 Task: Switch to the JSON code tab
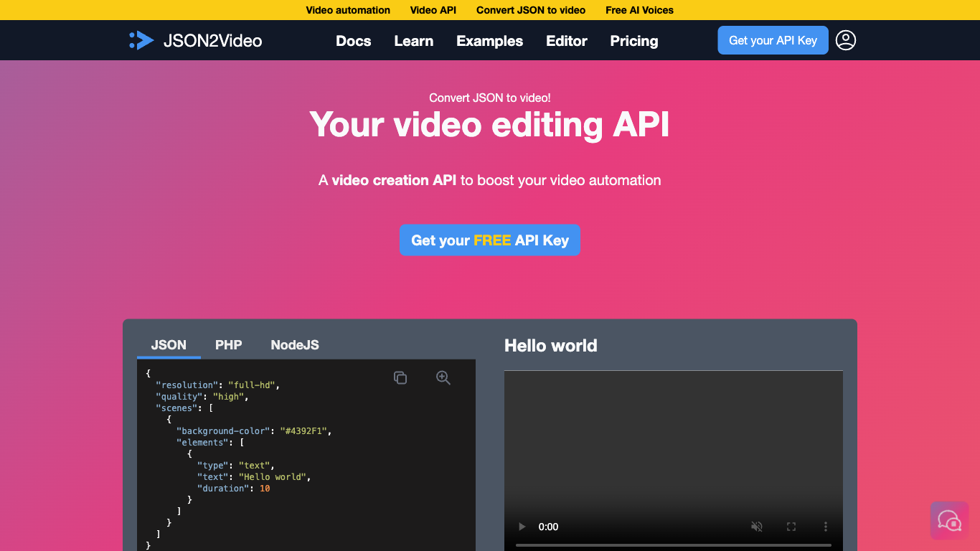169,345
